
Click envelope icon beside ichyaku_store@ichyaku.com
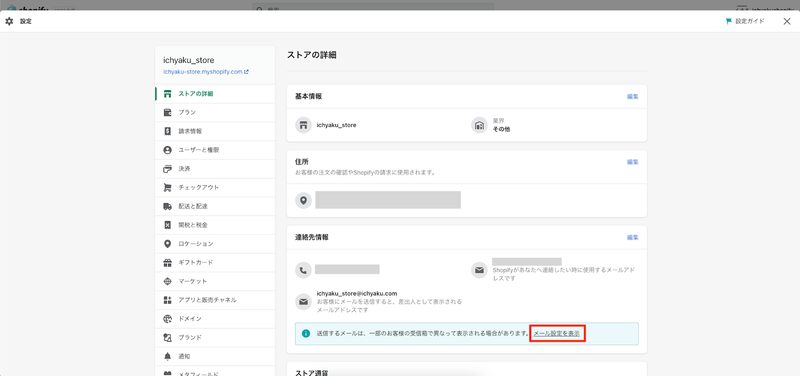304,302
